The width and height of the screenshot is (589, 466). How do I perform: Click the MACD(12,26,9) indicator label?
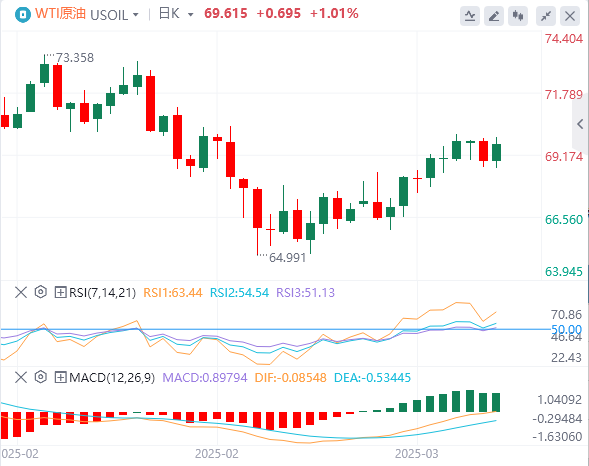(112, 377)
